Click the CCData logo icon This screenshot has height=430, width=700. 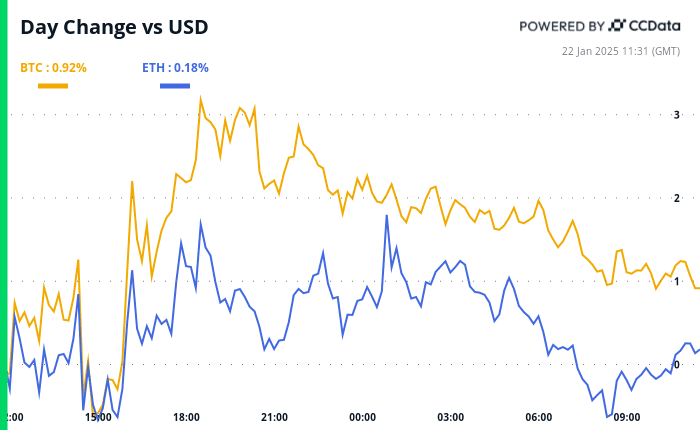617,26
